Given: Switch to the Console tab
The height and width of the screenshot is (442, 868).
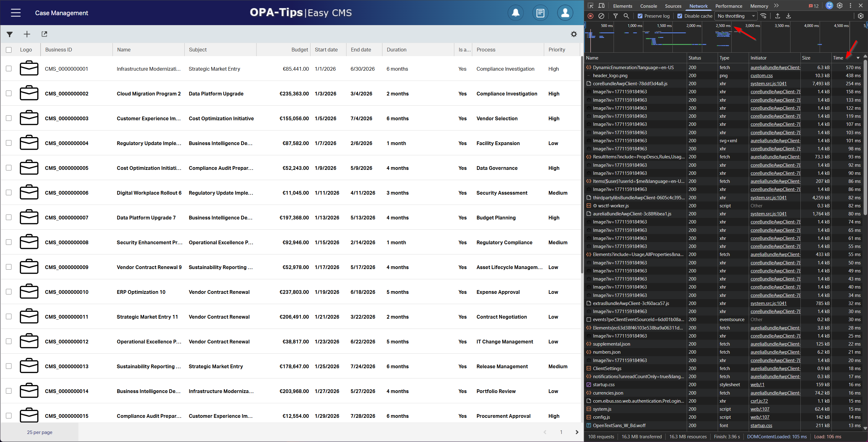Looking at the screenshot, I should click(x=648, y=6).
